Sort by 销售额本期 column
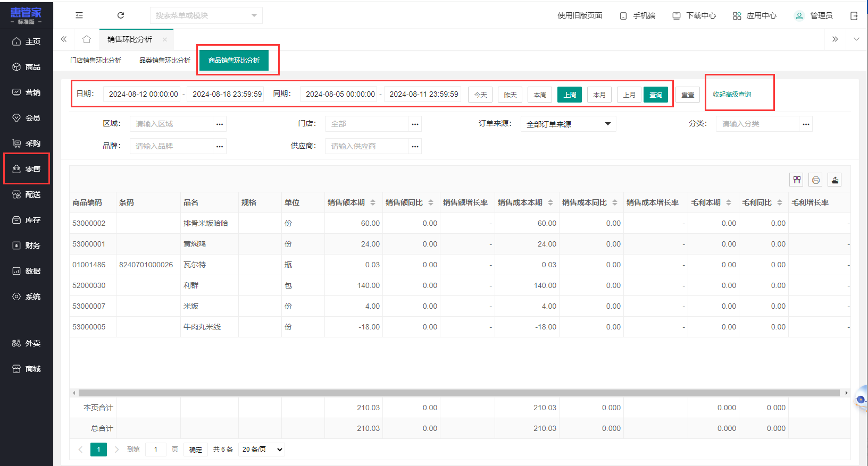Viewport: 868px width, 466px height. click(373, 202)
